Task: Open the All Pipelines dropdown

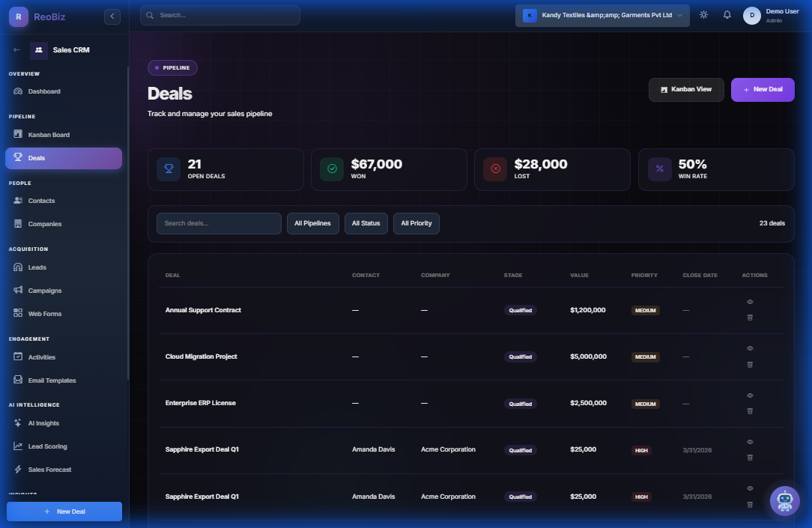Action: 312,222
